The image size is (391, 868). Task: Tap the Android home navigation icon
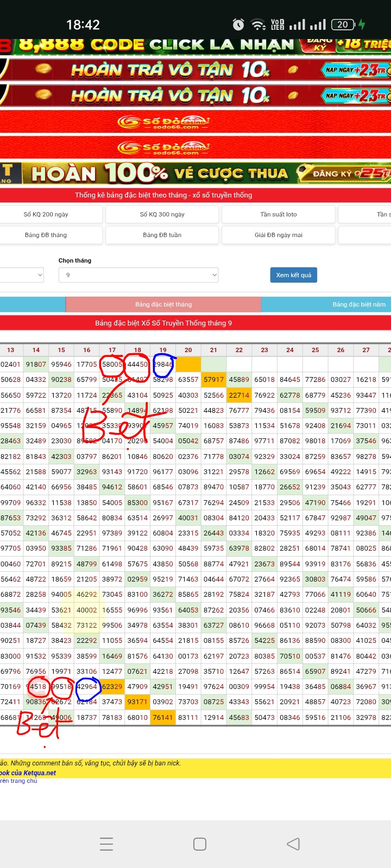200,844
